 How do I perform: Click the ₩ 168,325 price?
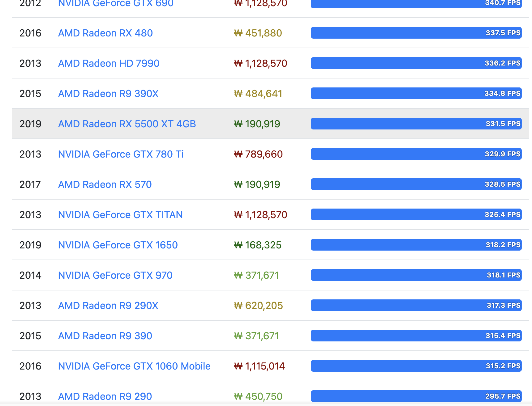tap(258, 245)
